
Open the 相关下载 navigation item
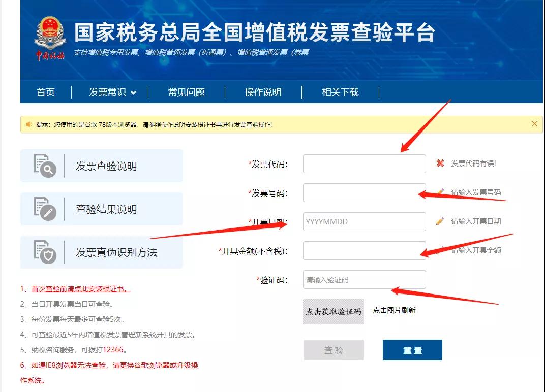point(340,92)
